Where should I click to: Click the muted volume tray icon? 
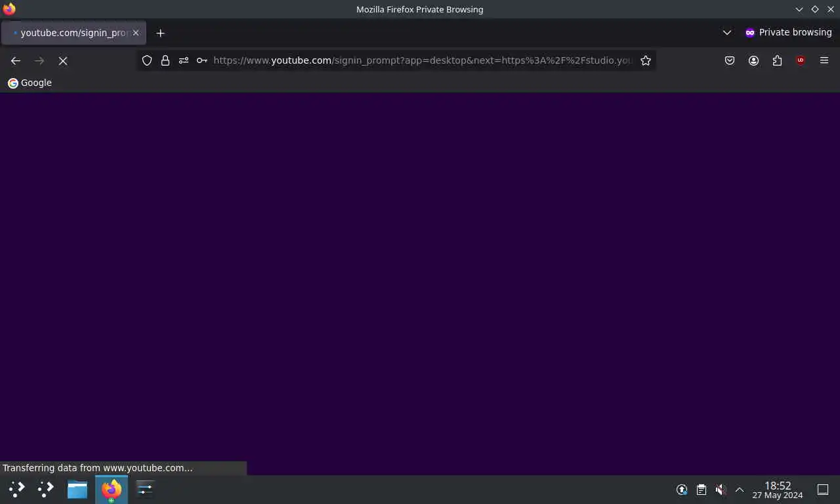coord(721,490)
